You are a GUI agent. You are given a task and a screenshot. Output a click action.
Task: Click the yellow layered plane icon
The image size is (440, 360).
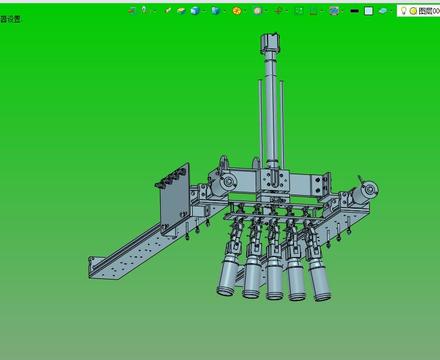coord(181,11)
